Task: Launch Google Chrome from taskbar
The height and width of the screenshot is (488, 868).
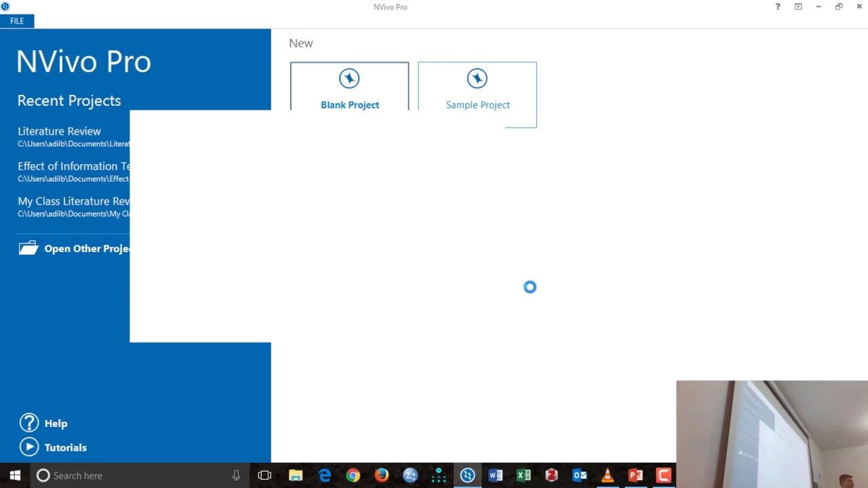Action: pos(353,475)
